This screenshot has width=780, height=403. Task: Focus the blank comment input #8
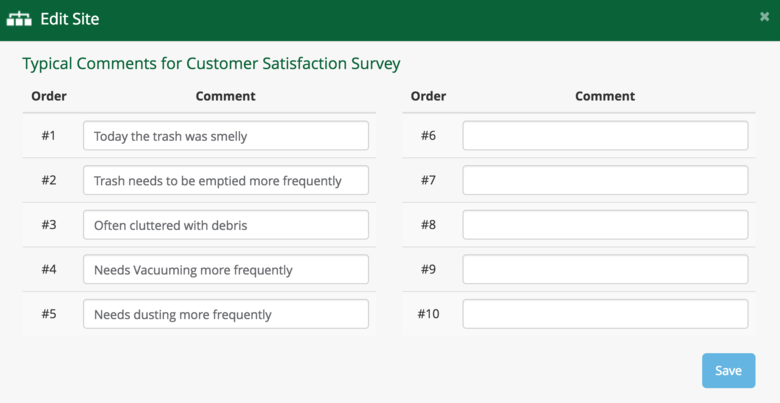pyautogui.click(x=605, y=225)
